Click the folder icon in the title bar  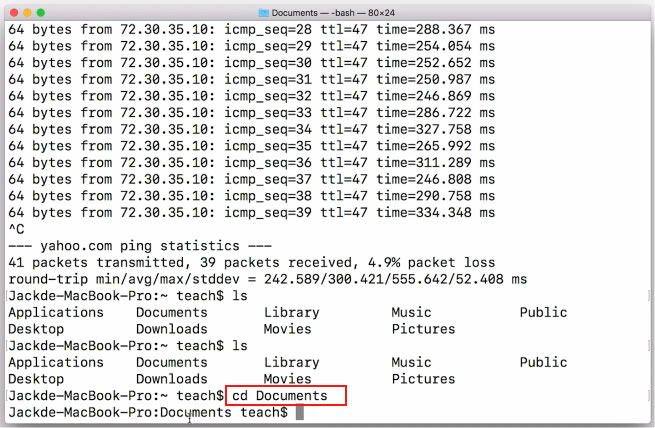263,12
